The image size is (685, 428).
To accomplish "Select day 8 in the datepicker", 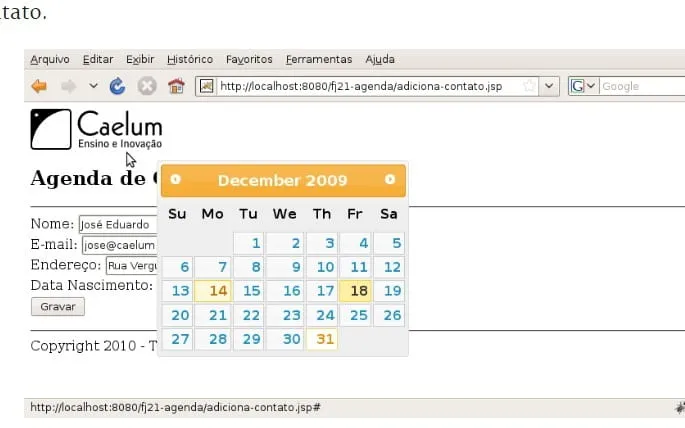I will click(x=249, y=267).
